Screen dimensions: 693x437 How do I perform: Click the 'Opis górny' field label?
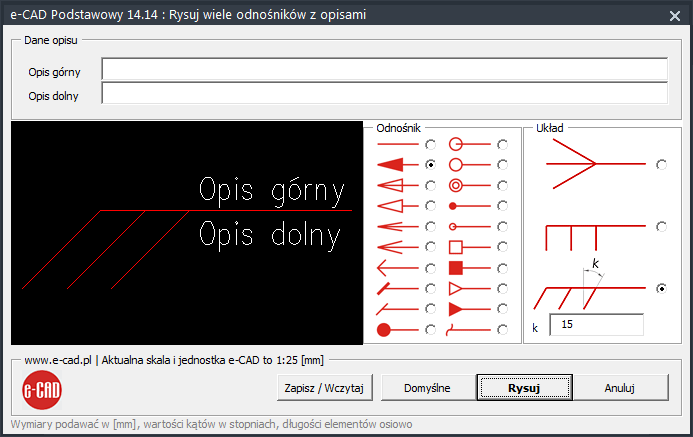coord(54,72)
